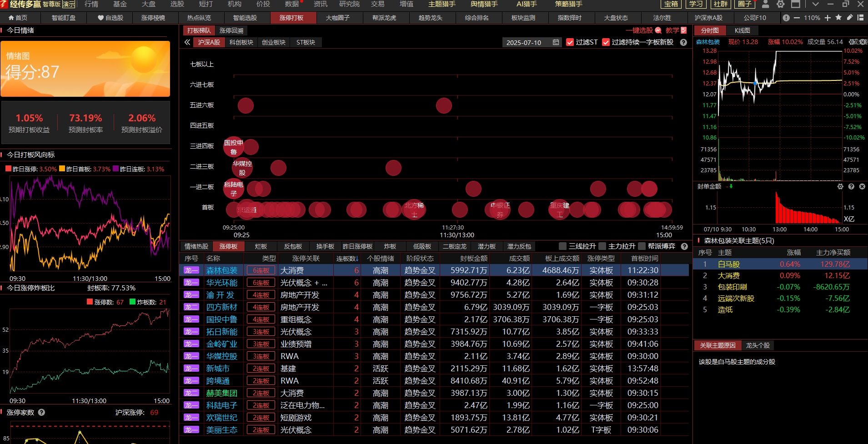Click minus to decrease zoom from 110%
The height and width of the screenshot is (444, 868).
pyautogui.click(x=797, y=18)
